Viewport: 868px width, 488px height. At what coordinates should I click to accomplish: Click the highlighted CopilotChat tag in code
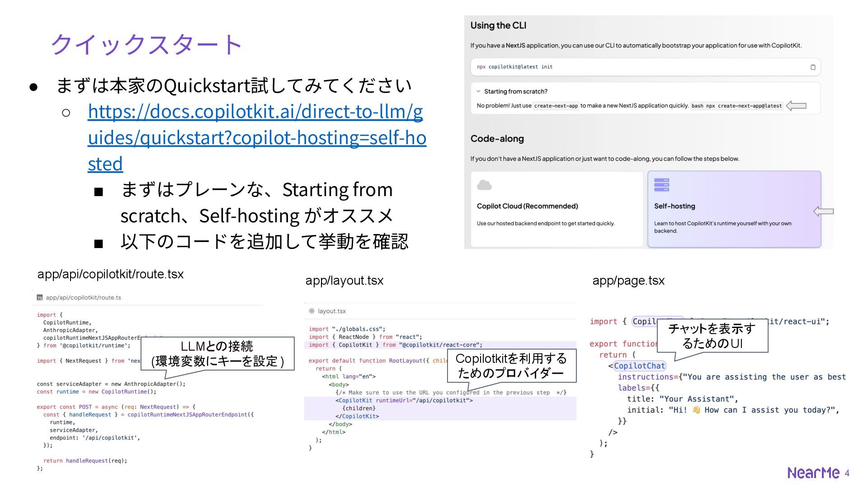[x=639, y=366]
